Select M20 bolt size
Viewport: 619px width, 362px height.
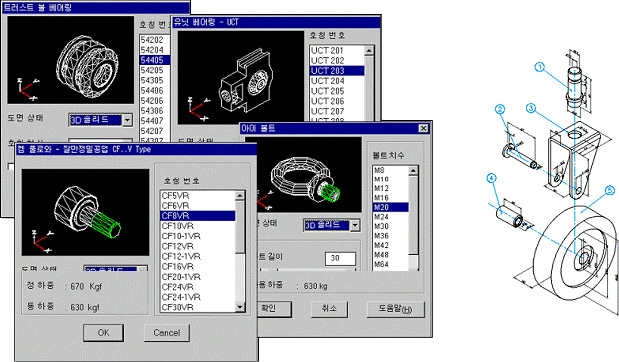pyautogui.click(x=391, y=207)
